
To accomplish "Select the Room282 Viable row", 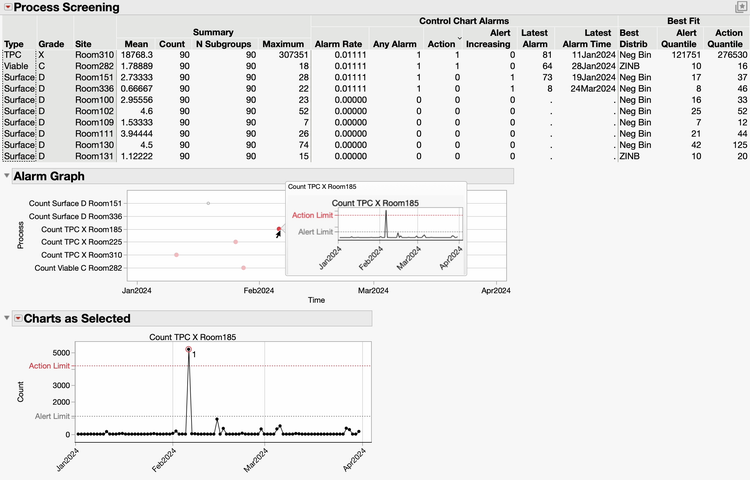I will [96, 66].
